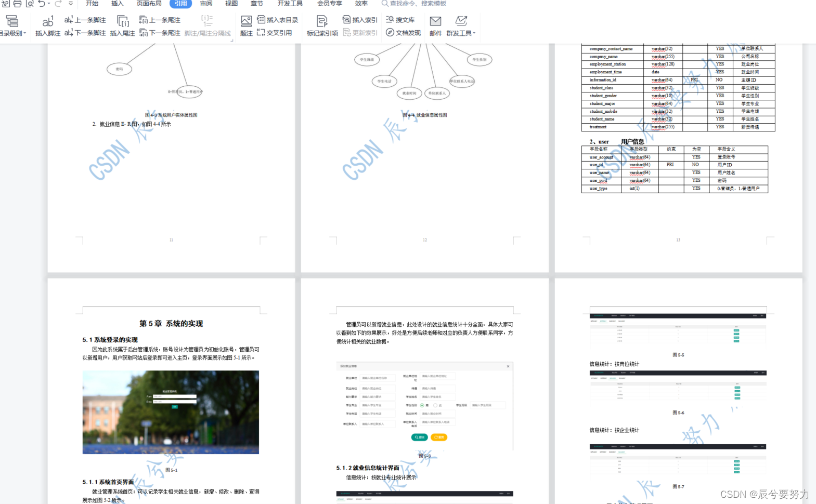Click the Redo arrow icon
816x504 pixels.
pyautogui.click(x=58, y=3)
